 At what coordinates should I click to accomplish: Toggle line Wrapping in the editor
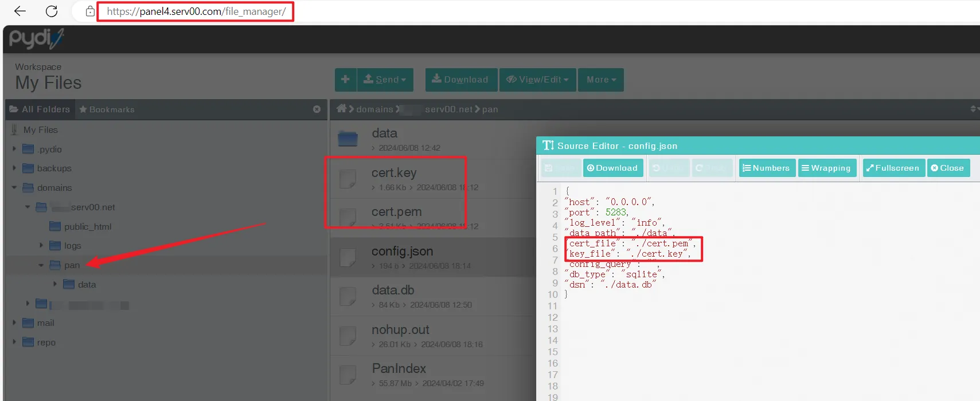(x=827, y=168)
